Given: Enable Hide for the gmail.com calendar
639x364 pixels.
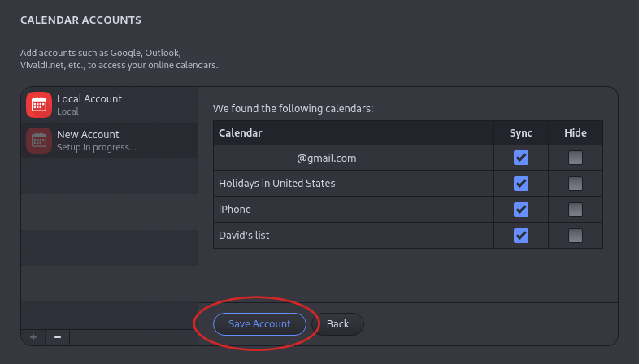Looking at the screenshot, I should (576, 158).
